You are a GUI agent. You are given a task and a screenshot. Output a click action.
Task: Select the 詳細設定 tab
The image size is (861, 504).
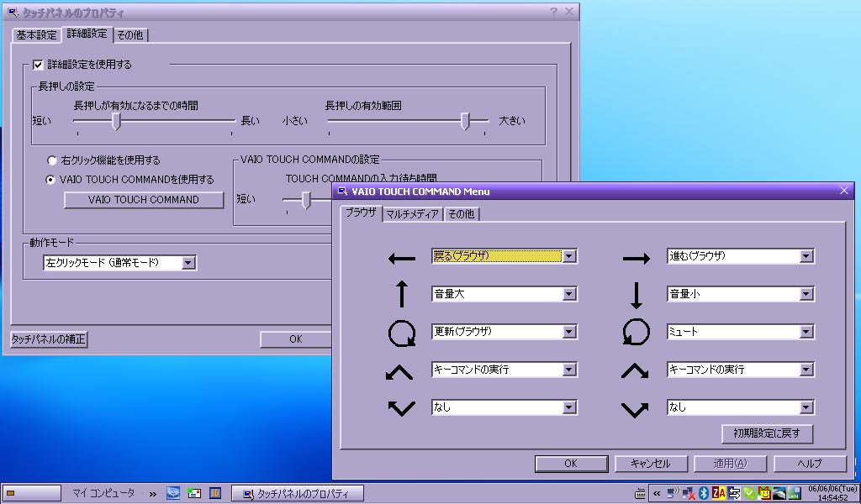pos(87,34)
